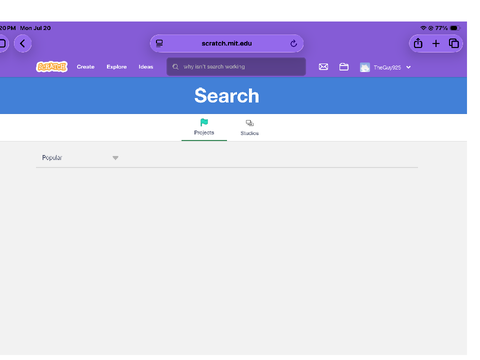Open the Scratch messages envelope icon
The image size is (480, 360).
323,67
